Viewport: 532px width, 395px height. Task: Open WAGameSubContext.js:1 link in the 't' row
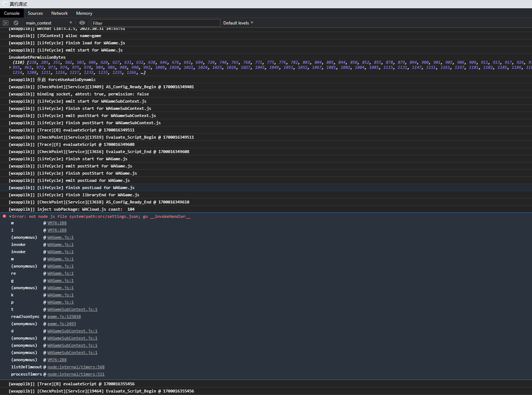[x=72, y=309]
